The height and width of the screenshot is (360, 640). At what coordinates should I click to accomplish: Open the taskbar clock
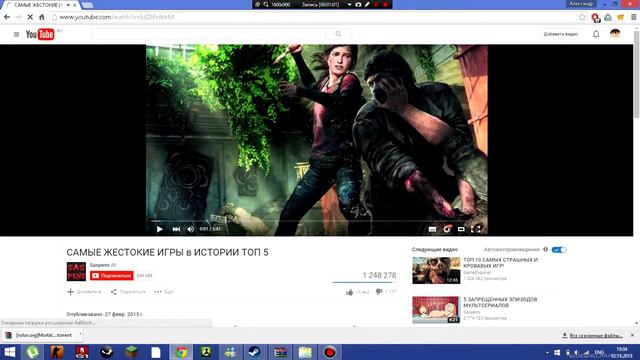[622, 352]
